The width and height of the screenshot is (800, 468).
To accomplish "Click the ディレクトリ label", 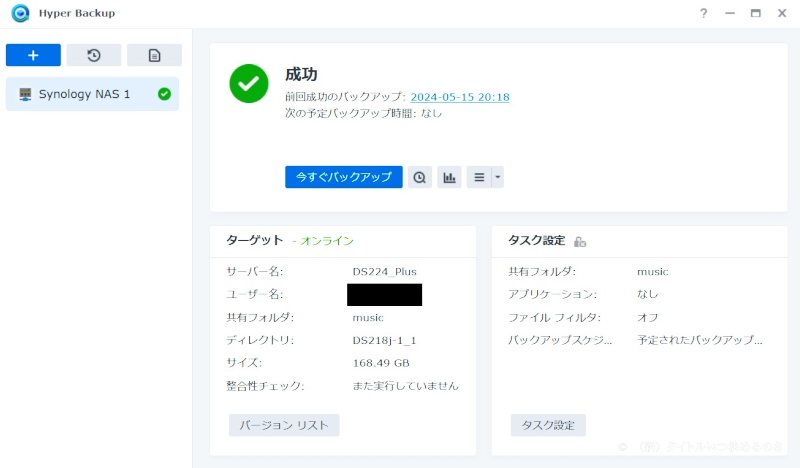I will (260, 340).
